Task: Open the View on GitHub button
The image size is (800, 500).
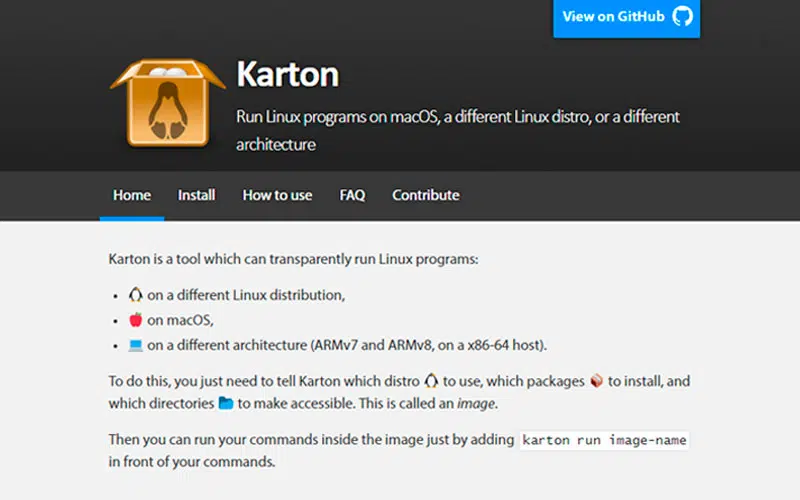Action: 627,18
